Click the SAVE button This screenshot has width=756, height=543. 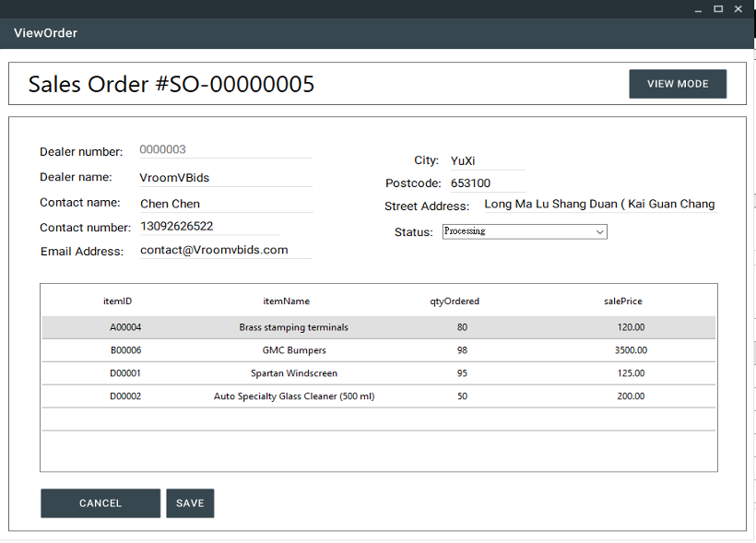click(190, 503)
